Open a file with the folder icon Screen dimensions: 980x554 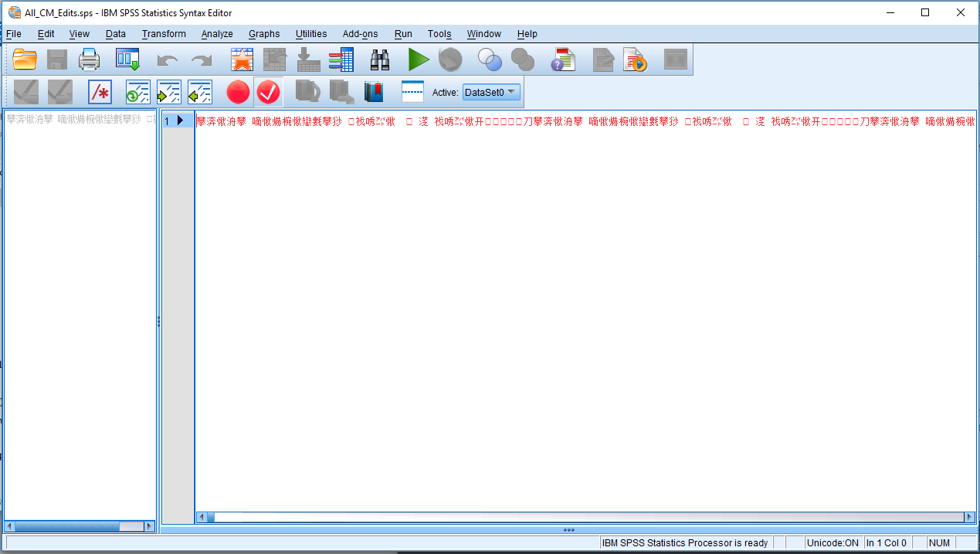[25, 59]
